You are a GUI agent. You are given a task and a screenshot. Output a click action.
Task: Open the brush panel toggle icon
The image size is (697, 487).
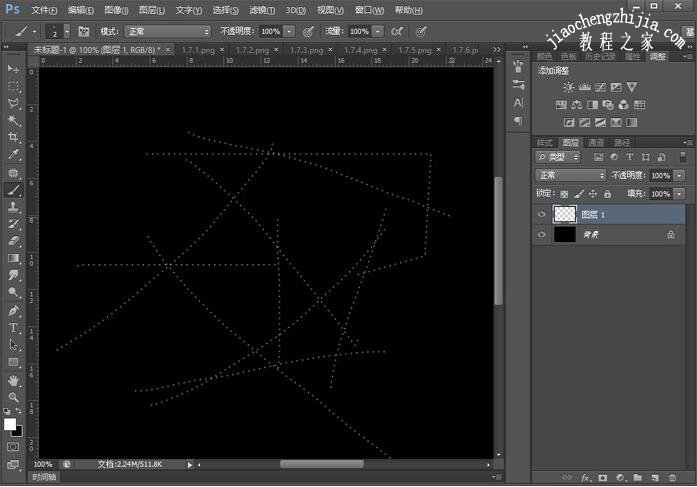point(83,31)
